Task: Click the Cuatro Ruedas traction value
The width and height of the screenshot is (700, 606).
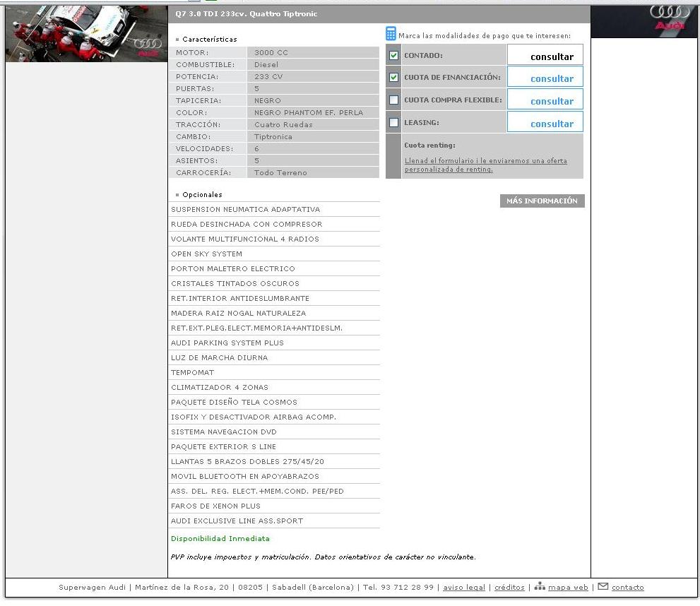Action: pos(283,125)
